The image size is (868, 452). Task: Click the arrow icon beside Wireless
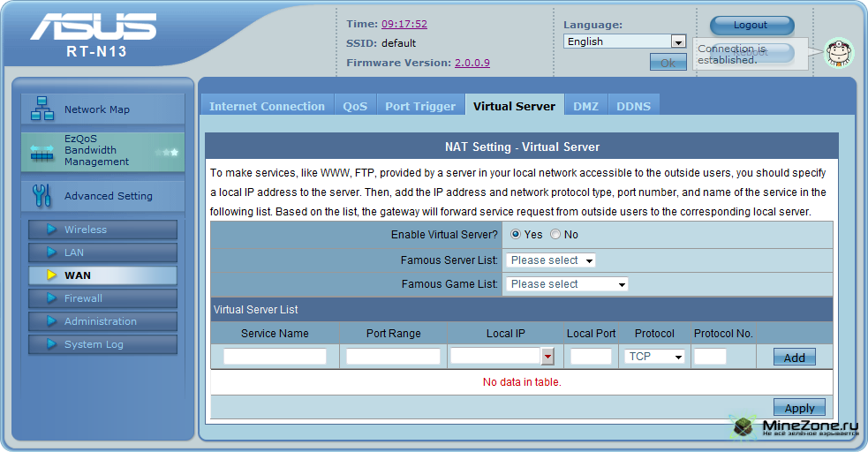(51, 230)
